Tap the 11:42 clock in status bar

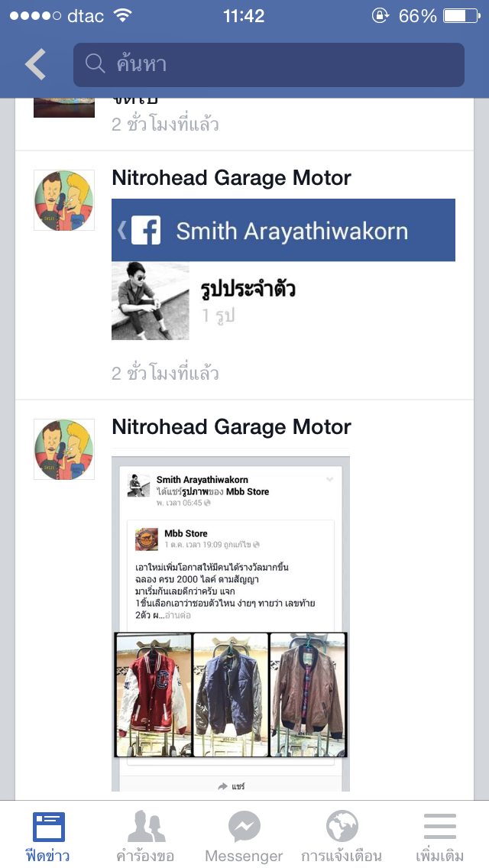pyautogui.click(x=244, y=15)
